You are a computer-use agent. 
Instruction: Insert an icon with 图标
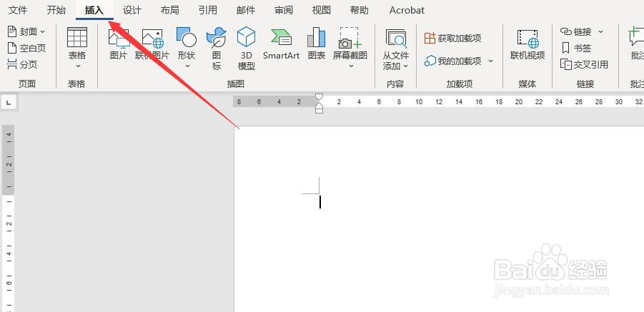tap(217, 49)
